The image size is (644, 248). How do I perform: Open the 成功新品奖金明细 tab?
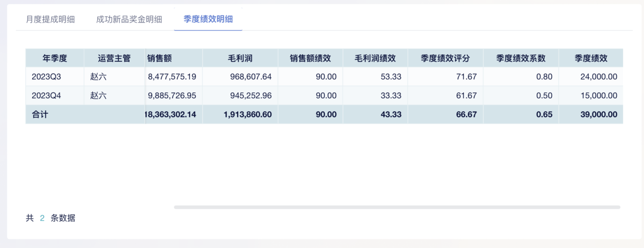click(x=129, y=19)
